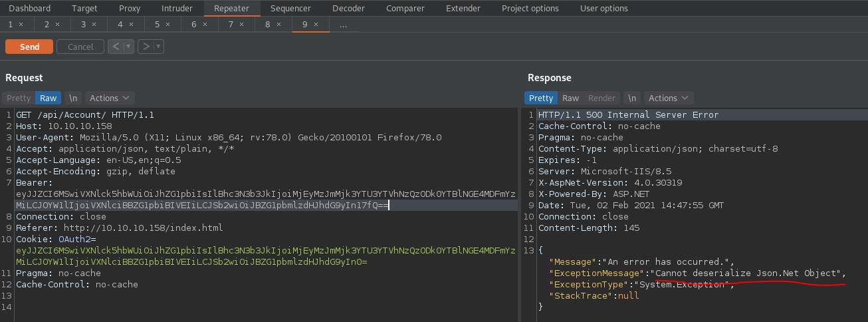Open the back history dropdown arrow

coord(128,47)
